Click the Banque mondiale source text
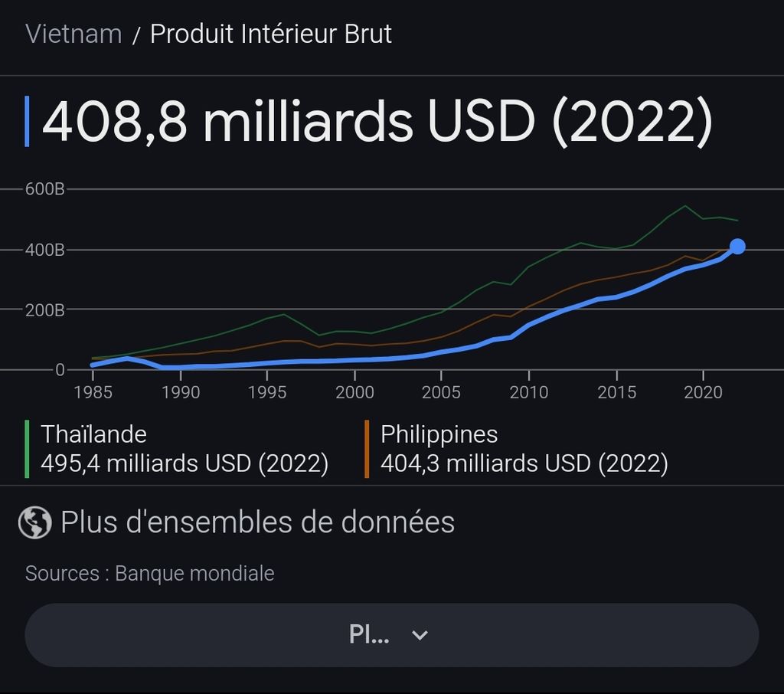Image resolution: width=784 pixels, height=694 pixels. pos(194,573)
